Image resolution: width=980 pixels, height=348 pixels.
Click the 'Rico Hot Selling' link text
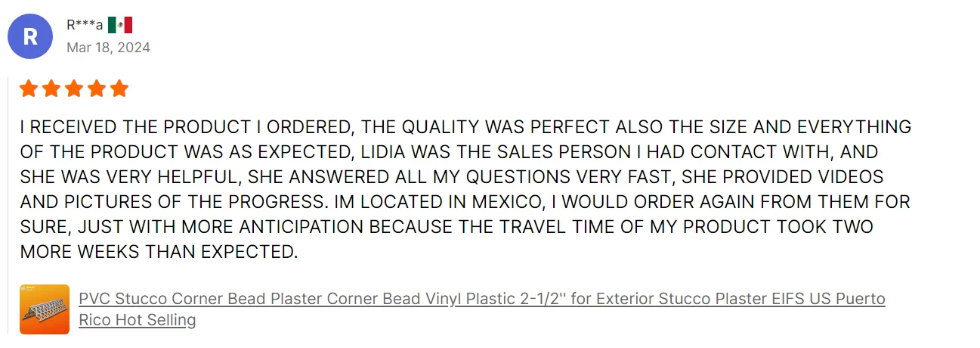[137, 320]
